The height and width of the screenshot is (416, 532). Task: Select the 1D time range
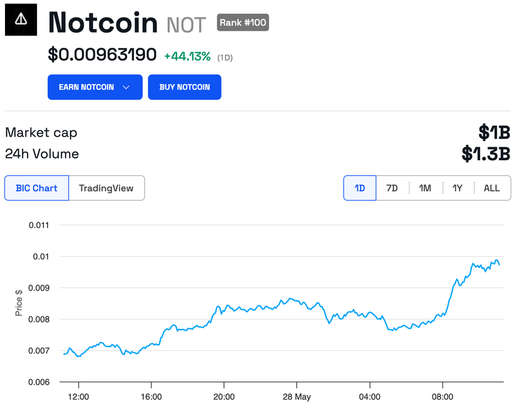[x=360, y=188]
